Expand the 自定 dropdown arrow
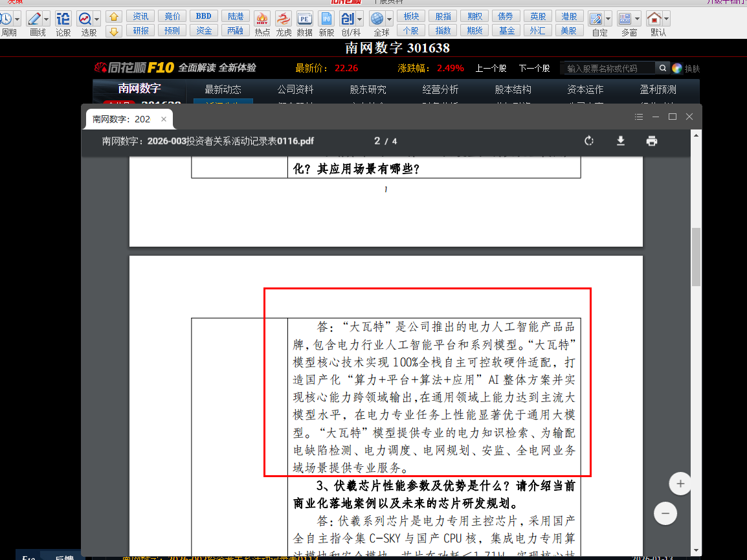This screenshot has height=560, width=747. tap(608, 19)
